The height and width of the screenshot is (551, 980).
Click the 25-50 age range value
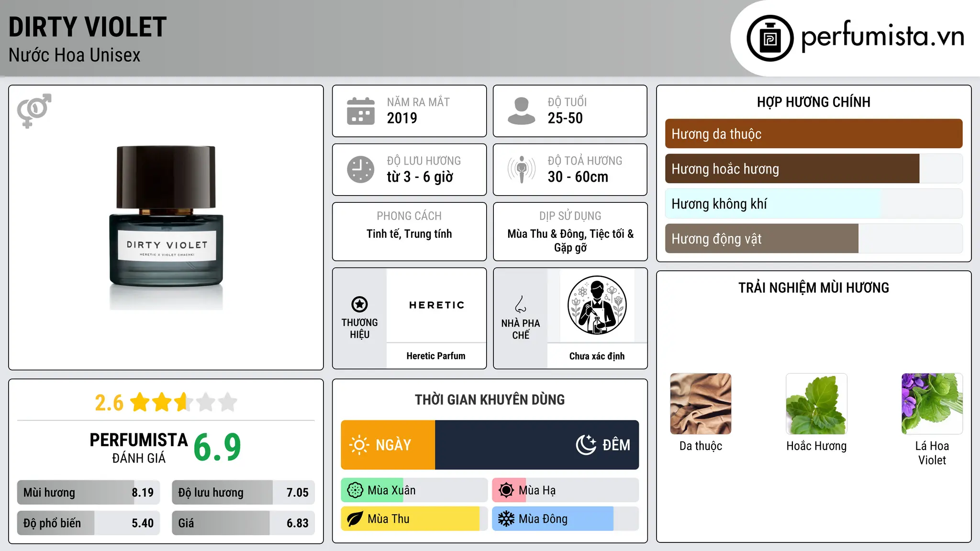[x=565, y=118]
